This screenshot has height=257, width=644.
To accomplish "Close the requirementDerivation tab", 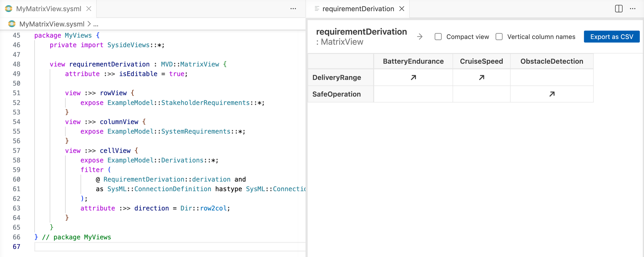I will coord(402,9).
